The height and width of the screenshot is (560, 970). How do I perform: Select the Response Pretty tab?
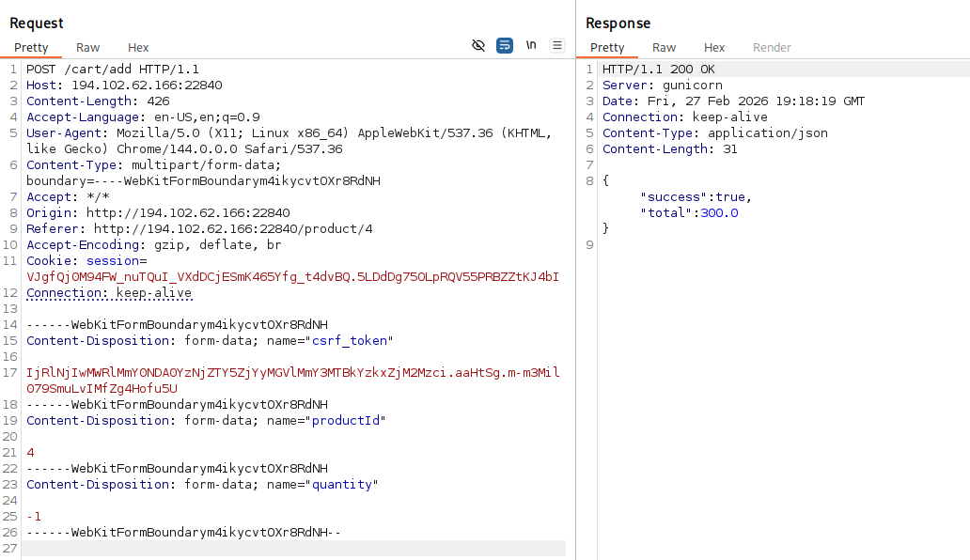tap(607, 48)
